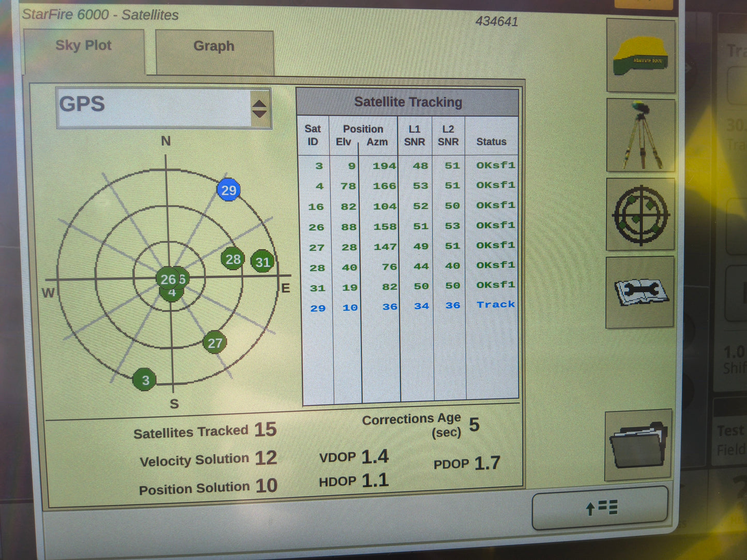The height and width of the screenshot is (560, 747).
Task: Open the data folder icon
Action: tap(637, 445)
